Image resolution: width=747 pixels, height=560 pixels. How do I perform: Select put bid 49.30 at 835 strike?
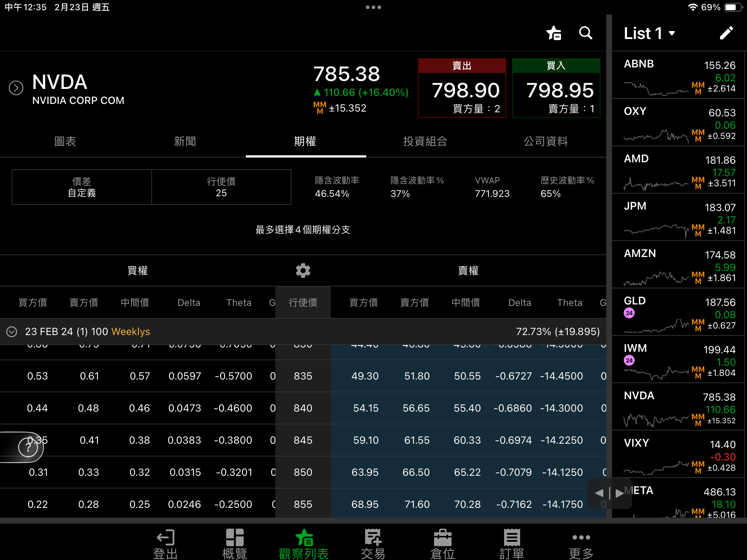(365, 376)
